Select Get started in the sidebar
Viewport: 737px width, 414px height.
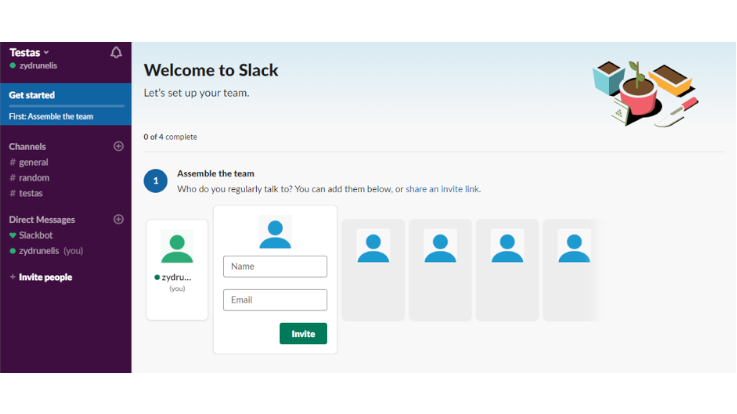(x=32, y=95)
